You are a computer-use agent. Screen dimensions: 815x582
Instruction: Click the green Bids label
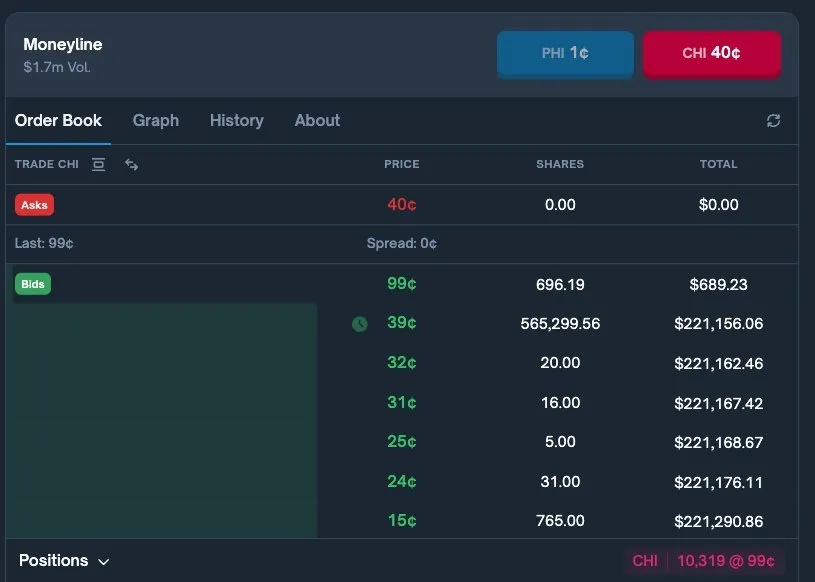33,284
